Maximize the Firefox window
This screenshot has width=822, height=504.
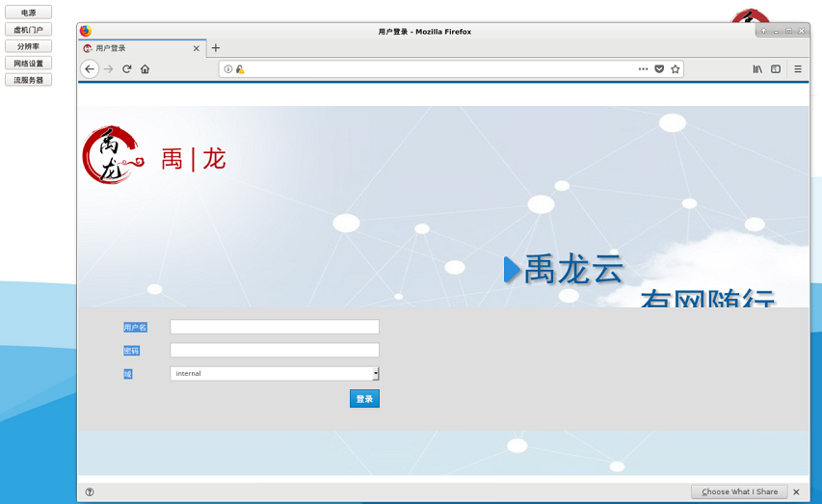point(788,32)
